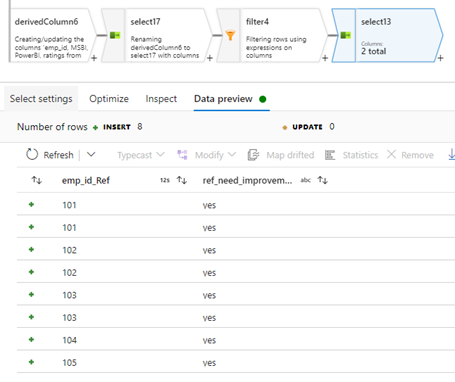The height and width of the screenshot is (382, 455).
Task: Click the Refresh circular arrow icon
Action: 32,155
